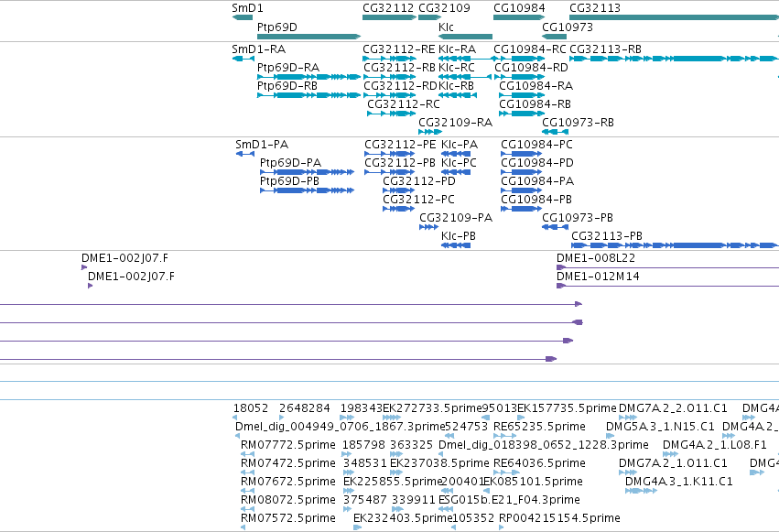Select the CG32112-RC transcript
This screenshot has width=779, height=532.
click(x=392, y=114)
